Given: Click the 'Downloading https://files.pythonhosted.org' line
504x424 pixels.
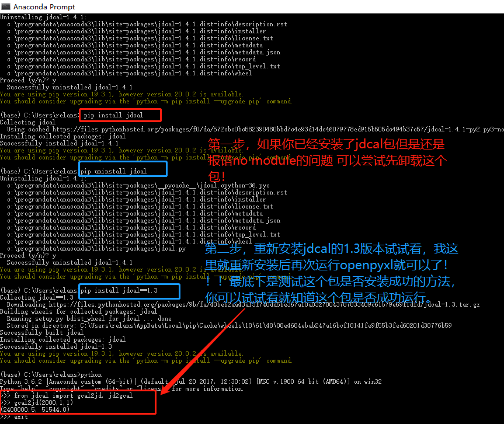Looking at the screenshot, I should tap(243, 304).
